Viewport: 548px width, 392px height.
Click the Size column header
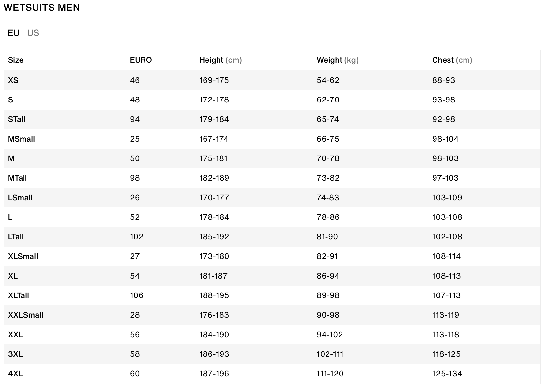coord(16,60)
